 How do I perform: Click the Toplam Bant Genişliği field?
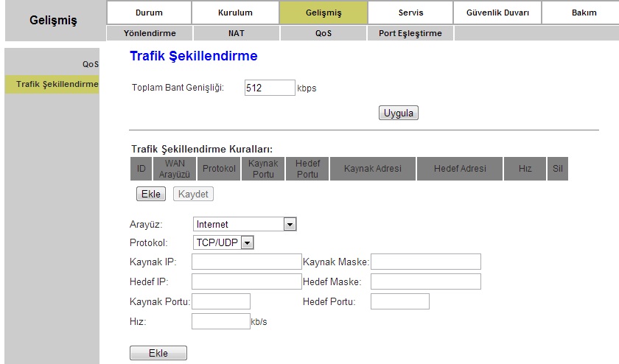pos(270,88)
